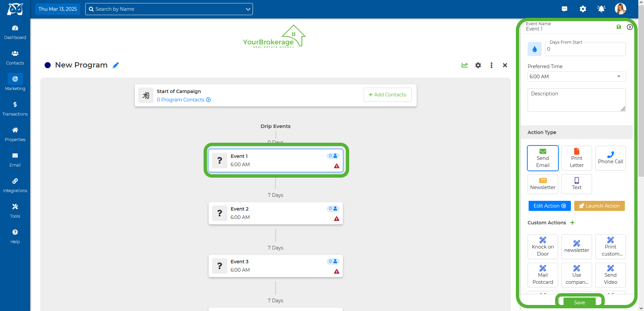Viewport: 644px width, 311px height.
Task: Open Help in sidebar
Action: pos(15,236)
